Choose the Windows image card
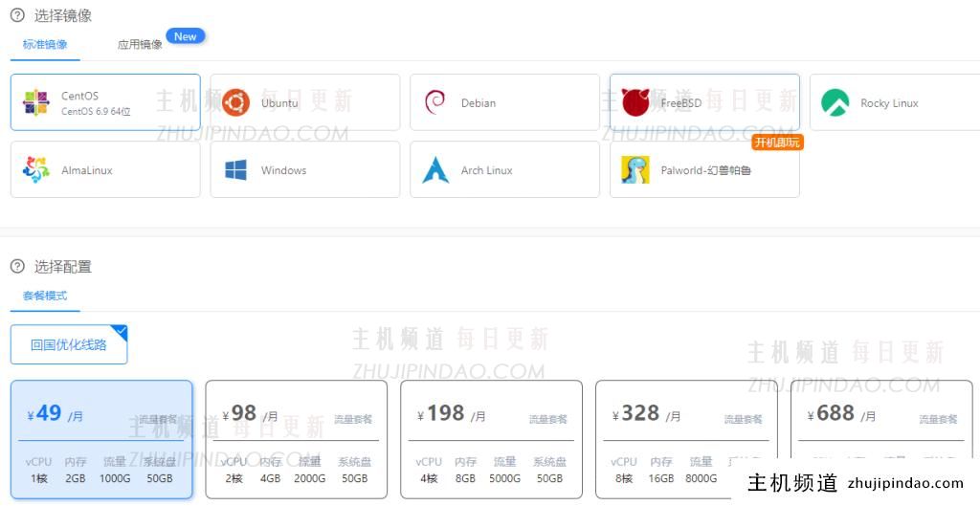 pos(305,169)
